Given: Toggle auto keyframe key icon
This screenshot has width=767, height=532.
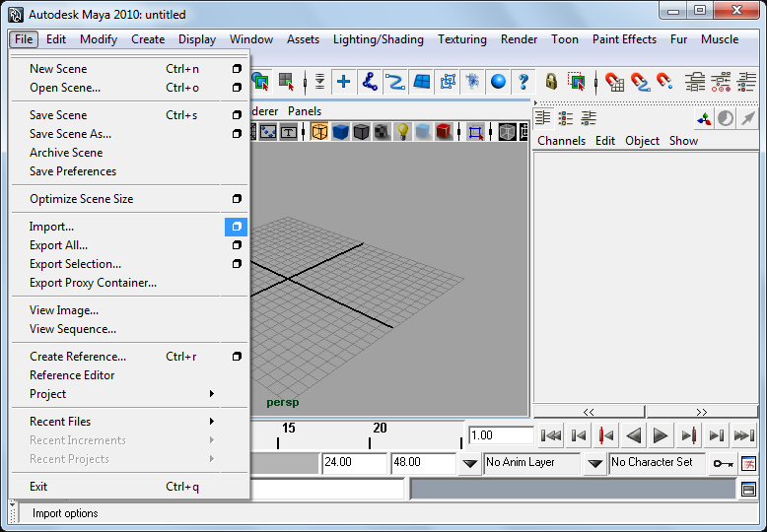Looking at the screenshot, I should pos(723,463).
